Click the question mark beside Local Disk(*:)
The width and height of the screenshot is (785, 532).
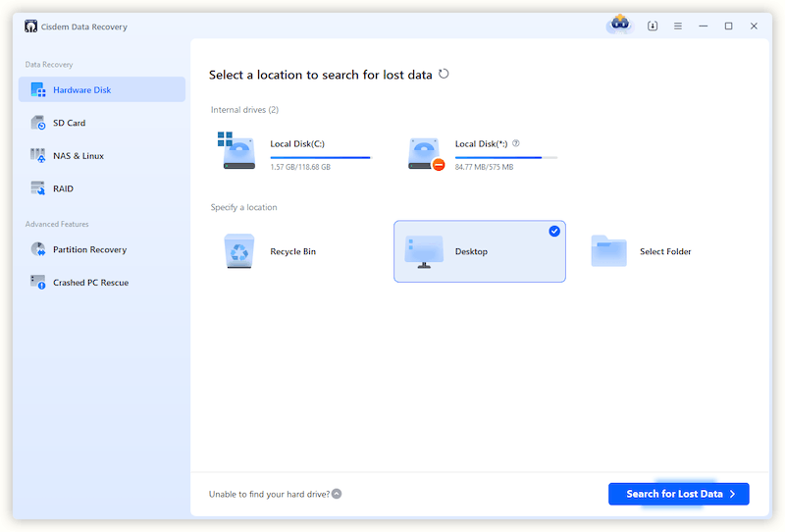[x=516, y=143]
